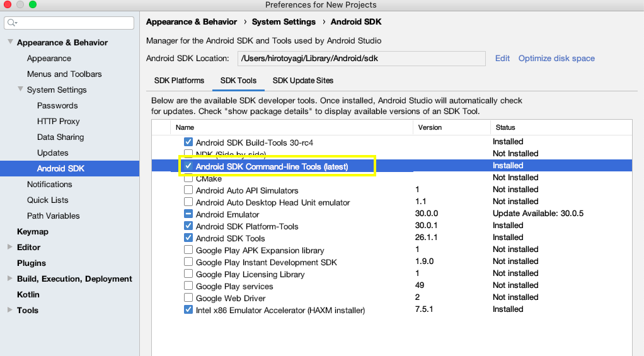
Task: Sort the table by Version column header
Action: pos(430,127)
